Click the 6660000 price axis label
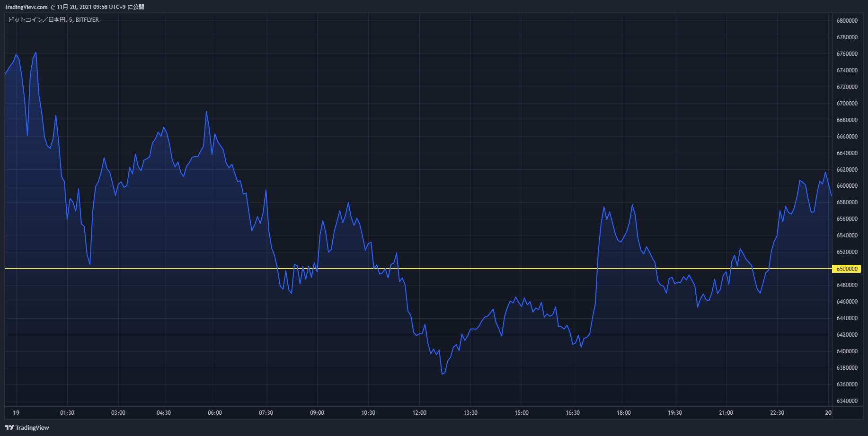The height and width of the screenshot is (436, 868). pyautogui.click(x=847, y=137)
